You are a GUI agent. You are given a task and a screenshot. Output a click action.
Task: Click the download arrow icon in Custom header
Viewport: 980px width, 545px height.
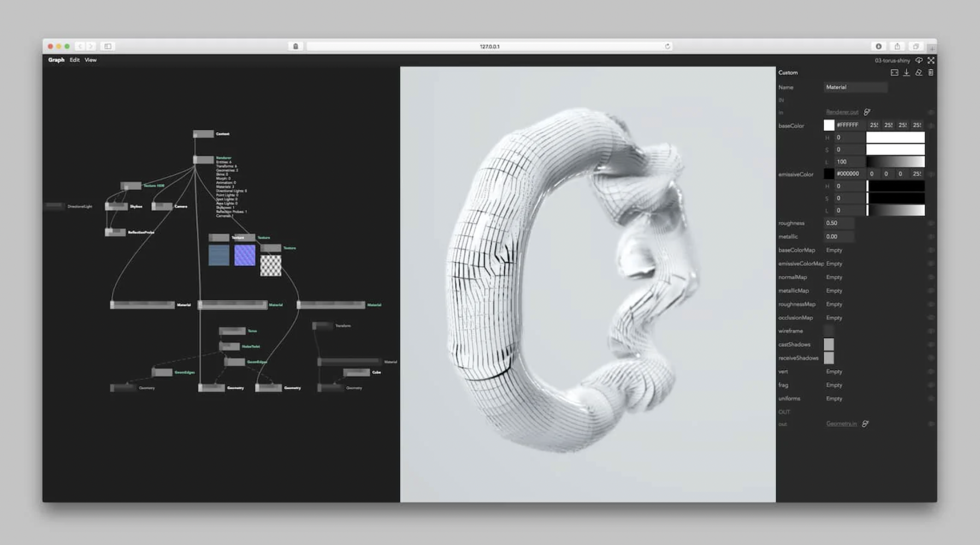(x=906, y=73)
